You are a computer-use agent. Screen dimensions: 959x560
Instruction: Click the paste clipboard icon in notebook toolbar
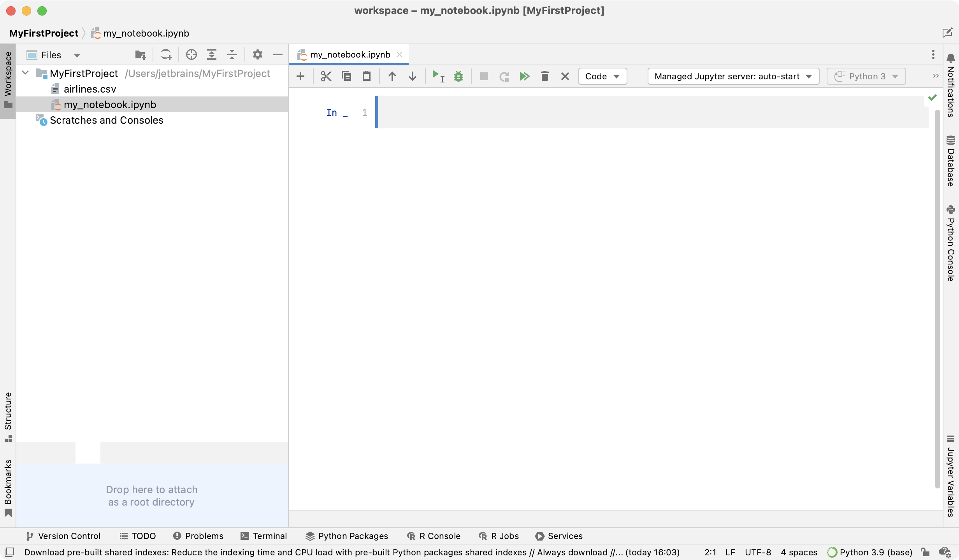pyautogui.click(x=367, y=76)
